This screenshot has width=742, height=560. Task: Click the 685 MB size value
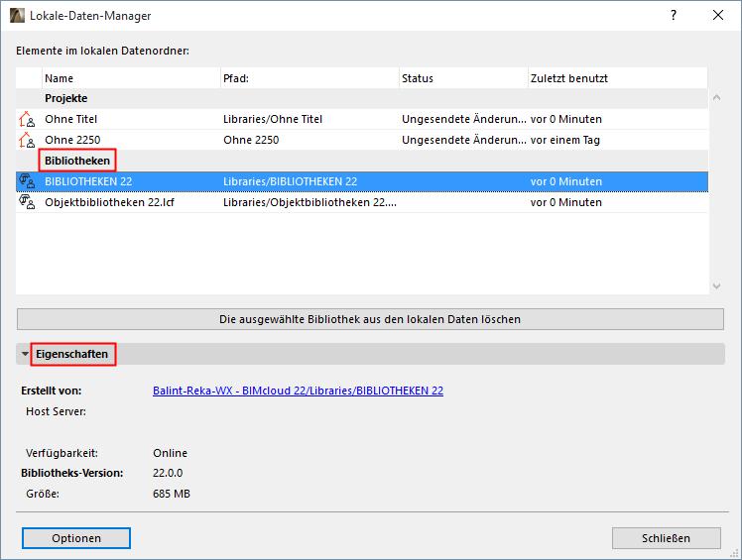pyautogui.click(x=172, y=494)
